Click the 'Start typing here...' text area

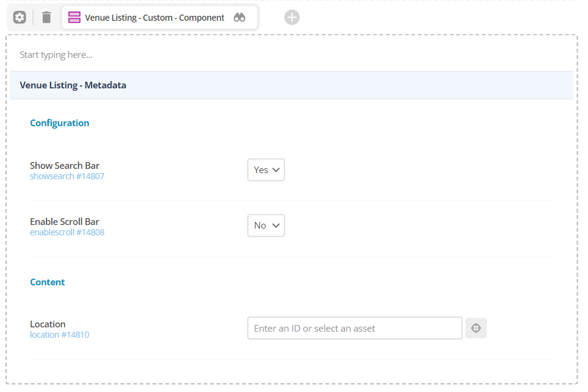pos(292,55)
